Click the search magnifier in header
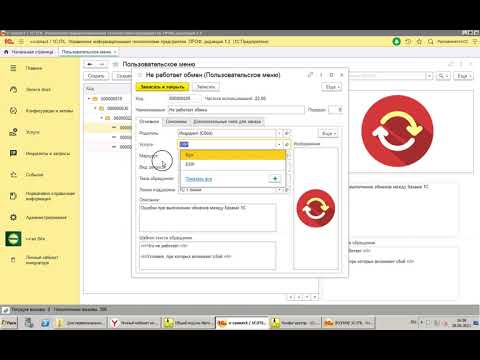Screen dimensions: 480x360 tap(431, 42)
